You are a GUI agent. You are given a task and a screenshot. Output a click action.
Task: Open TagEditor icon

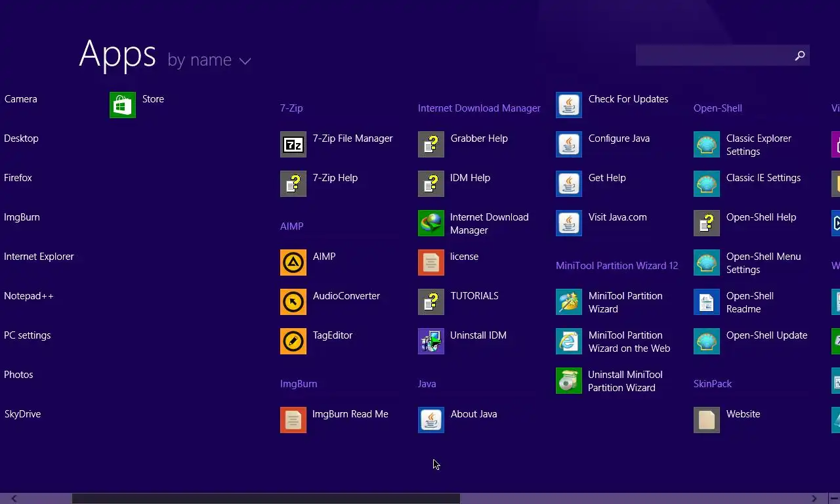(293, 341)
